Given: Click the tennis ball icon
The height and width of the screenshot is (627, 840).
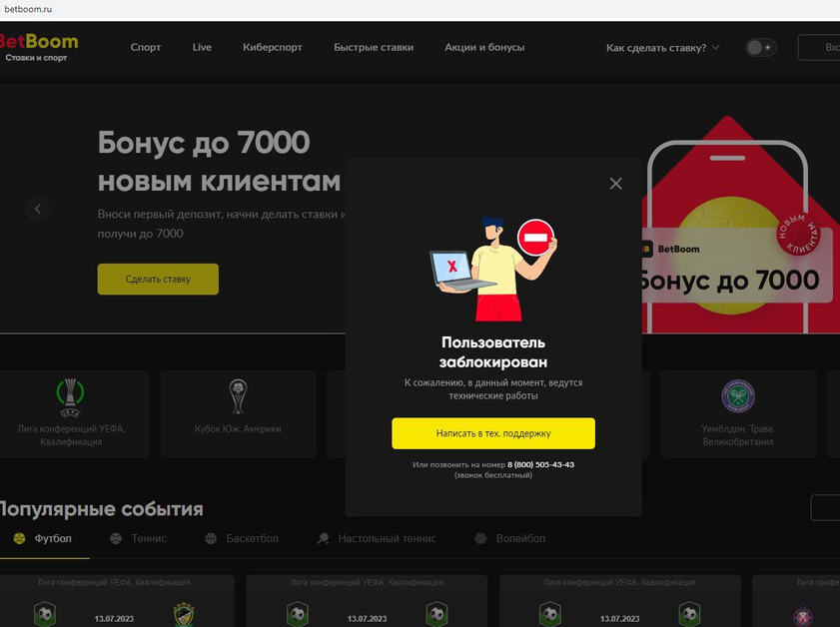Looking at the screenshot, I should click(116, 539).
